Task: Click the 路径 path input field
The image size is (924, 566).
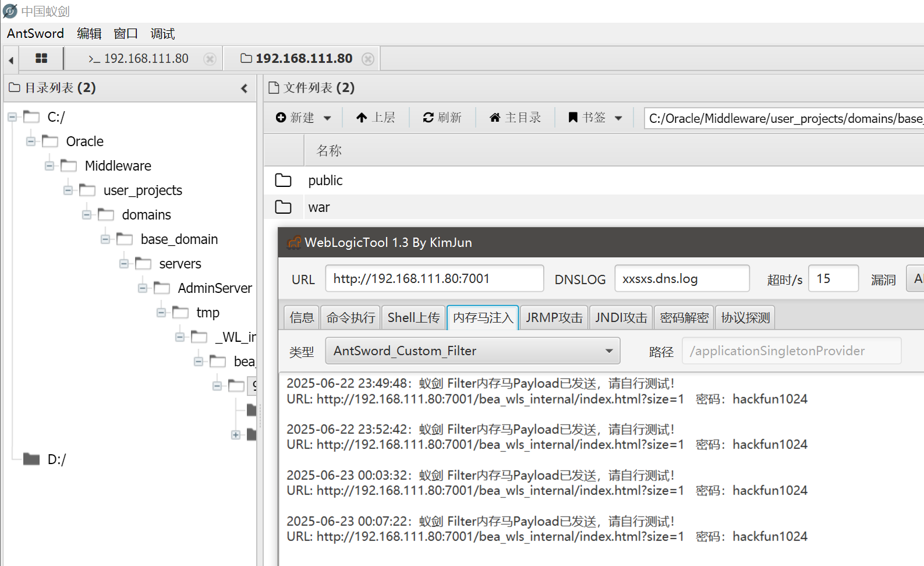Action: coord(791,351)
